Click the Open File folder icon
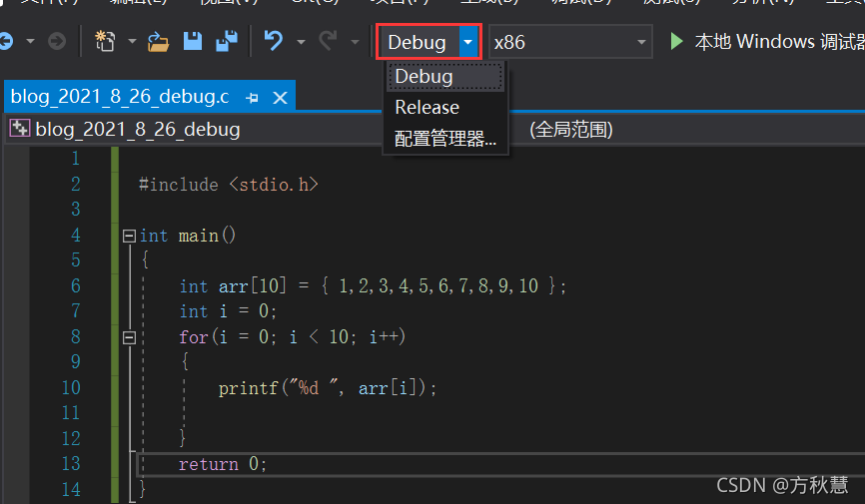This screenshot has width=865, height=504. click(x=159, y=41)
